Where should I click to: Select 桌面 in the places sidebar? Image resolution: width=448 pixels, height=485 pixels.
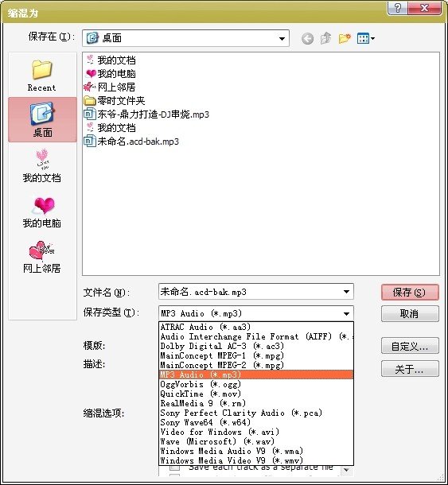tap(42, 120)
